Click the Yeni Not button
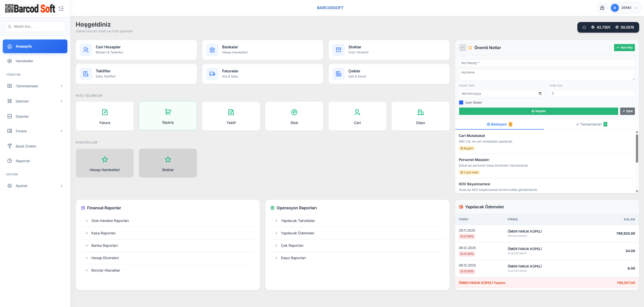This screenshot has height=307, width=644. coord(624,48)
